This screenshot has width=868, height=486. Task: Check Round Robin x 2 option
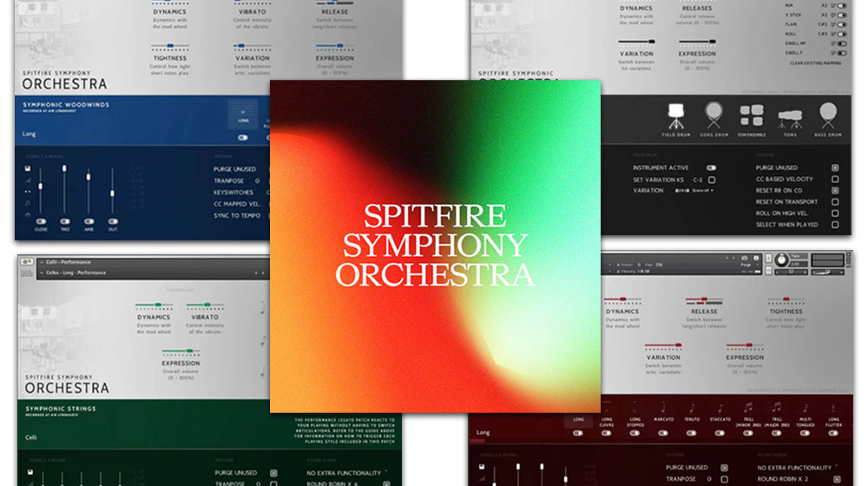click(x=837, y=479)
